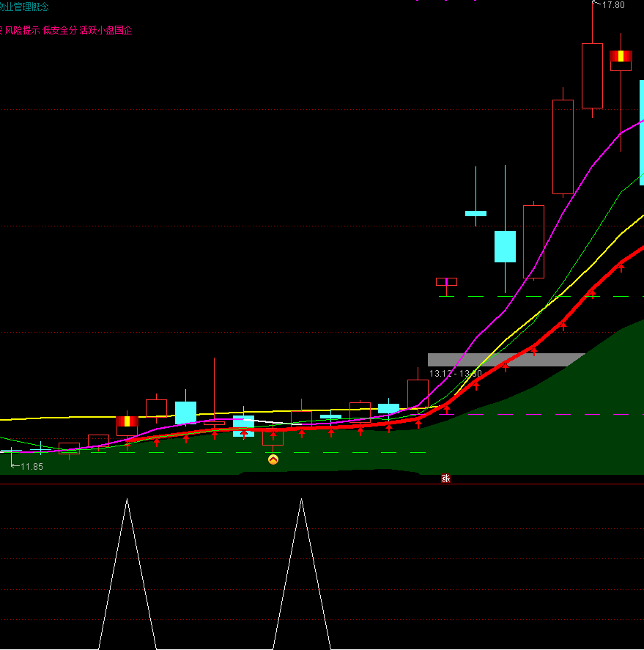Click the 活跃小盘国企 tag

tap(106, 31)
